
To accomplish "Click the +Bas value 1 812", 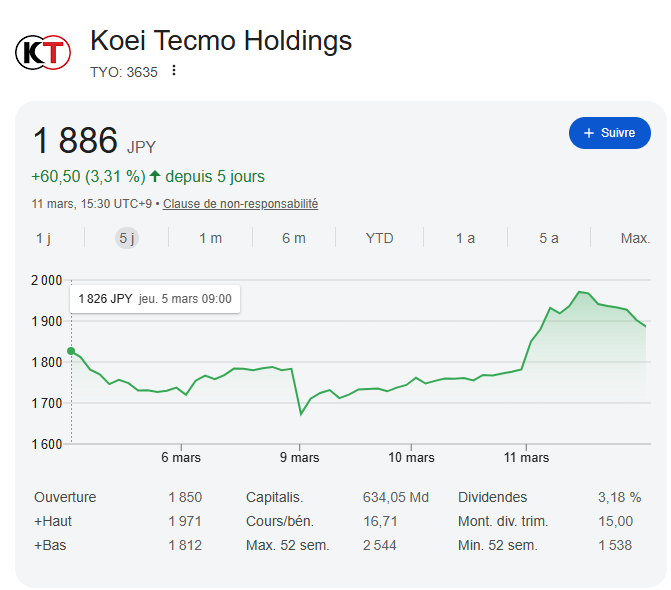I will point(185,545).
